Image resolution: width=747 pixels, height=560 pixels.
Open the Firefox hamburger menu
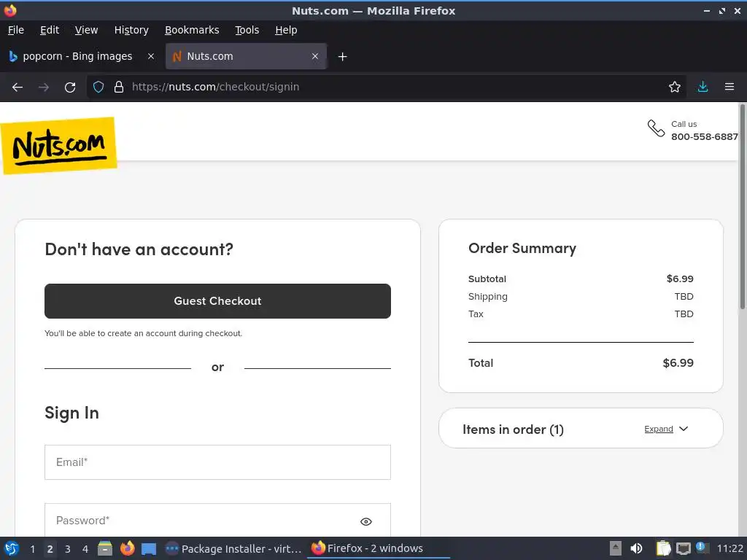[x=729, y=87]
